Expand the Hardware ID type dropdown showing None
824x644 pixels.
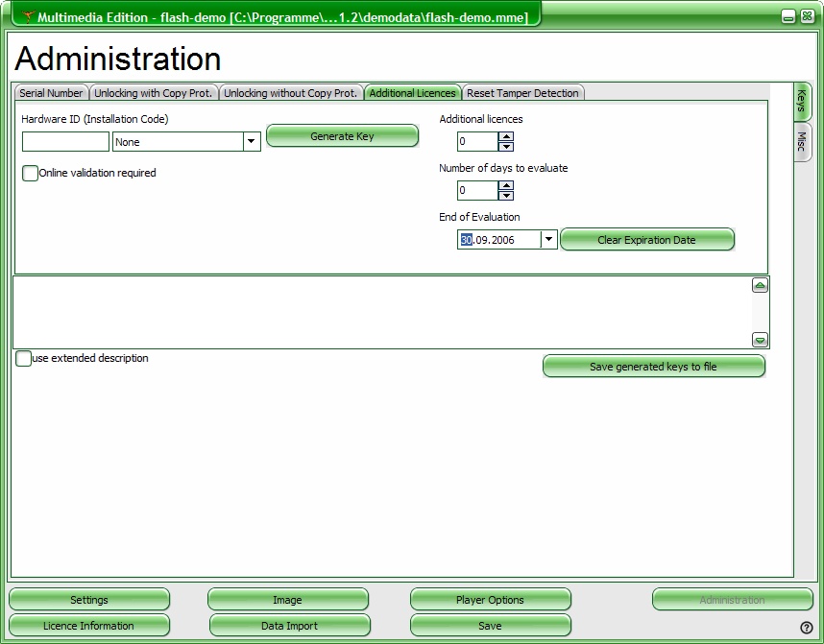(x=252, y=142)
